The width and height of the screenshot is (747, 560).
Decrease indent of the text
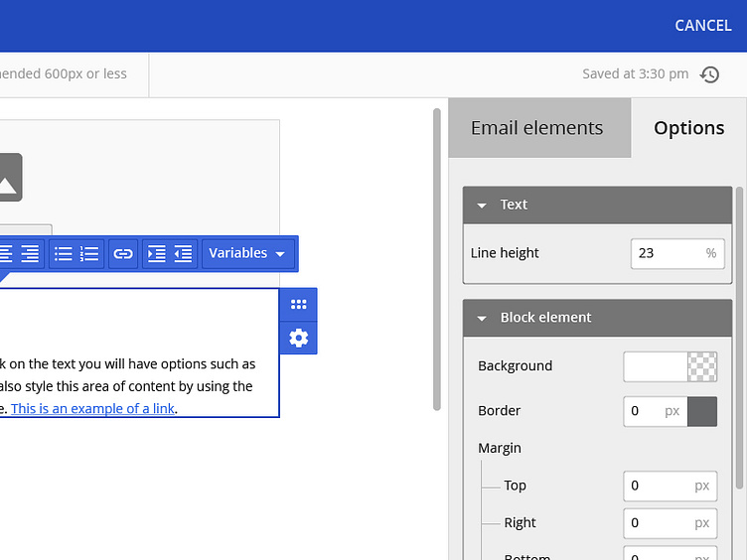[183, 253]
